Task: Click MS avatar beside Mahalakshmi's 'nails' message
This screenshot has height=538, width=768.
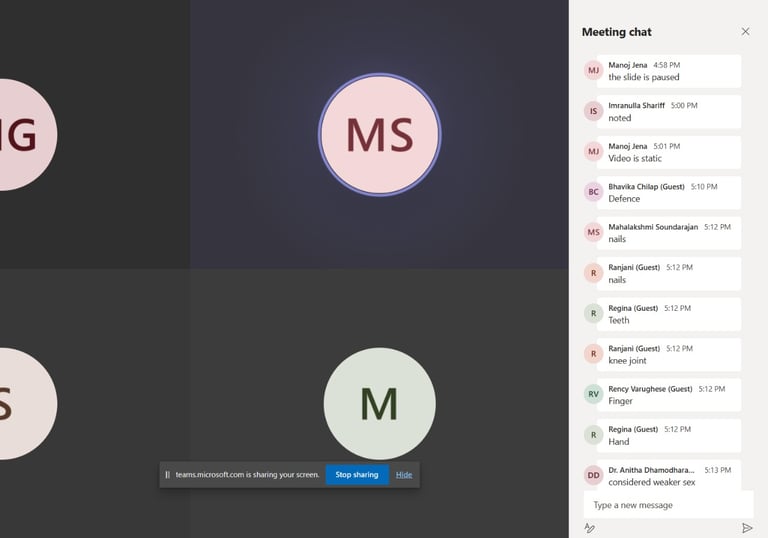Action: pyautogui.click(x=594, y=232)
